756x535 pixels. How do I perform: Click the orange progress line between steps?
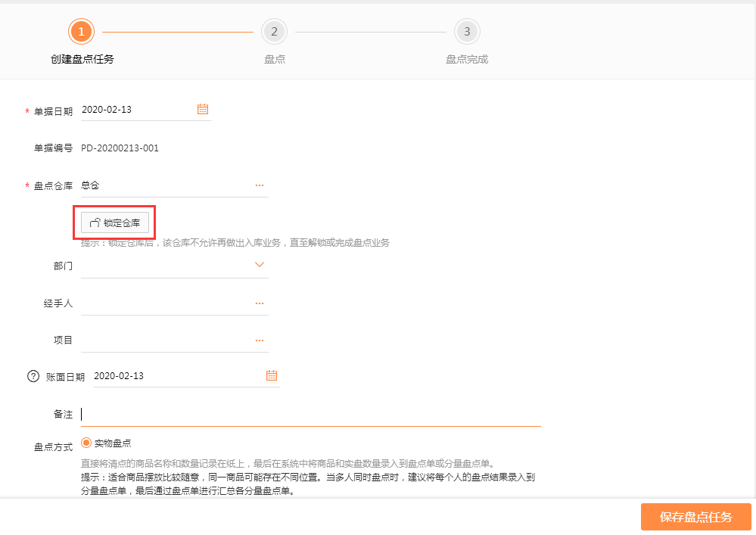pos(178,31)
